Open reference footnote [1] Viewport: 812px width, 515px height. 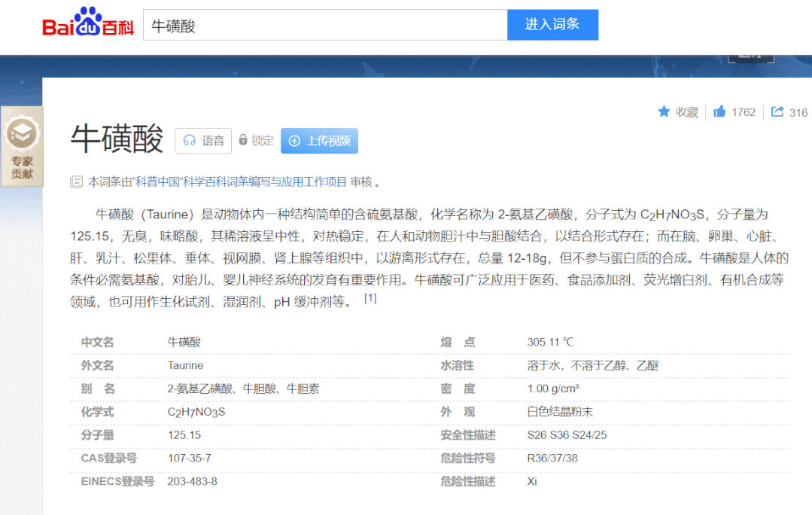coord(370,298)
